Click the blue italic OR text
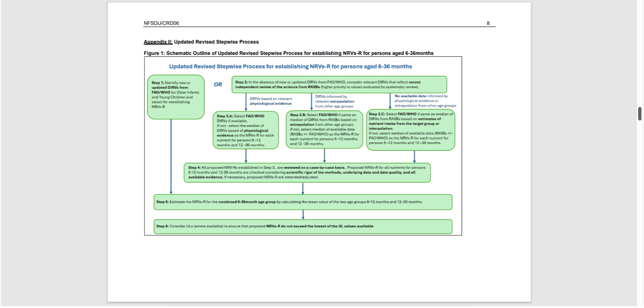The width and height of the screenshot is (644, 308). (218, 85)
